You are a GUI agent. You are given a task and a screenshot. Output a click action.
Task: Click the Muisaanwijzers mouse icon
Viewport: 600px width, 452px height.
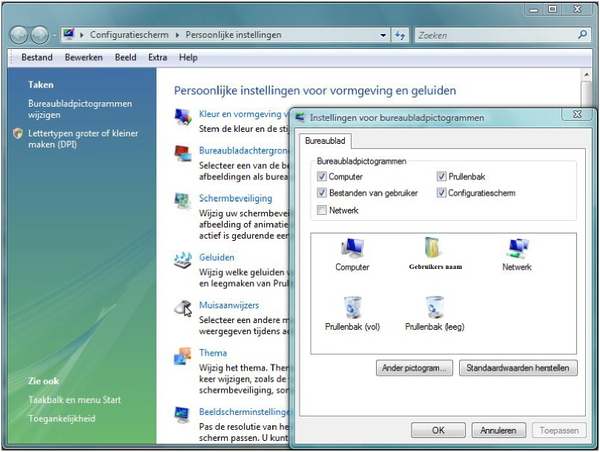(183, 308)
